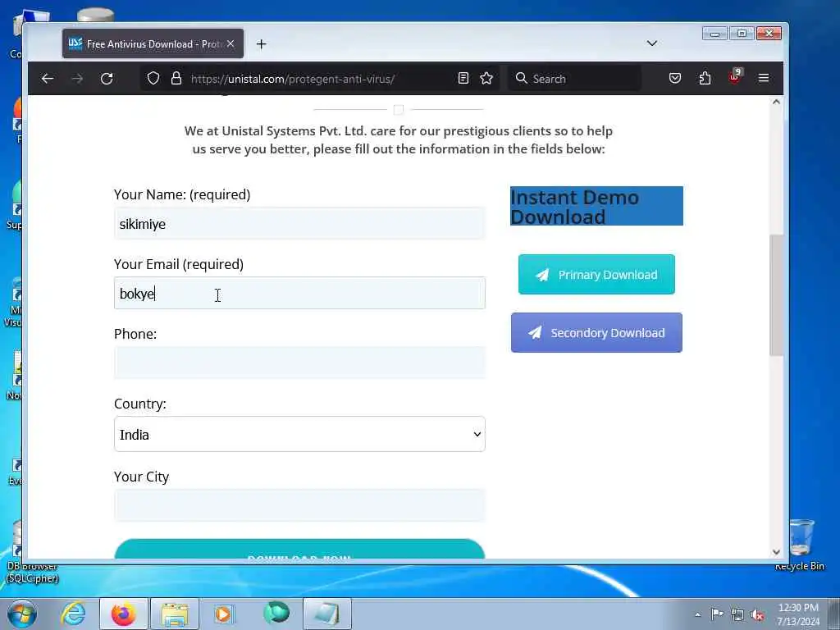The image size is (840, 630).
Task: Expand the list all tabs chevron
Action: tap(652, 43)
